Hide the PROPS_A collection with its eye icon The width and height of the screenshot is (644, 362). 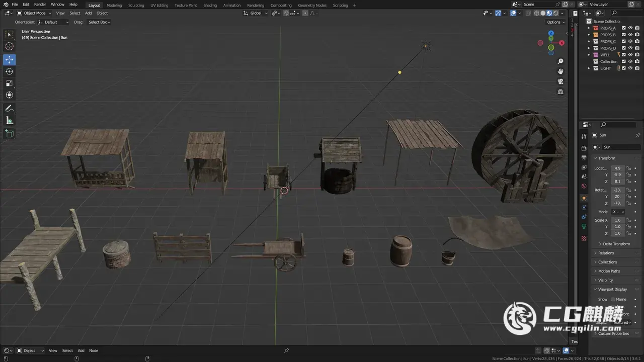(x=630, y=28)
